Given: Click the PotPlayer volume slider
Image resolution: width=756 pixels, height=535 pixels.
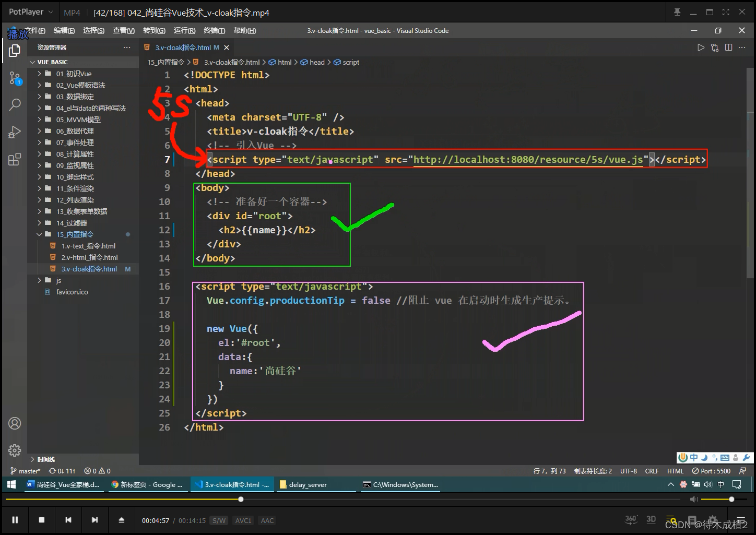Looking at the screenshot, I should [x=725, y=500].
